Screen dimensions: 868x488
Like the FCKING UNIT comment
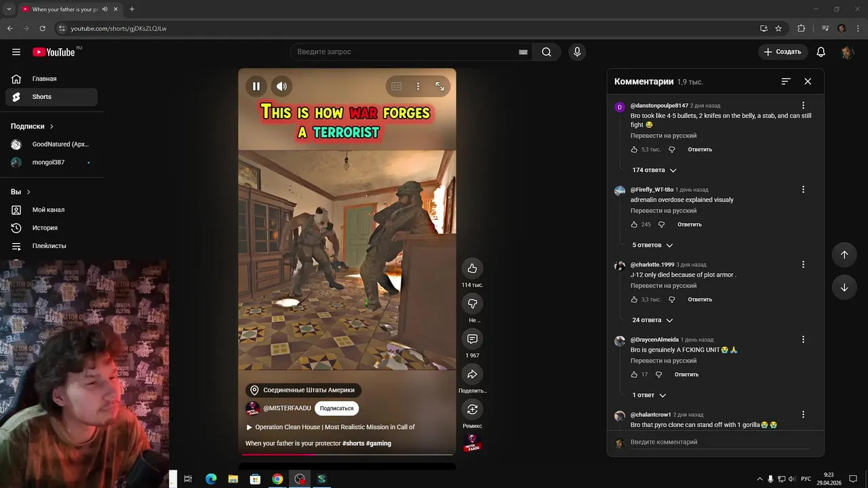635,374
